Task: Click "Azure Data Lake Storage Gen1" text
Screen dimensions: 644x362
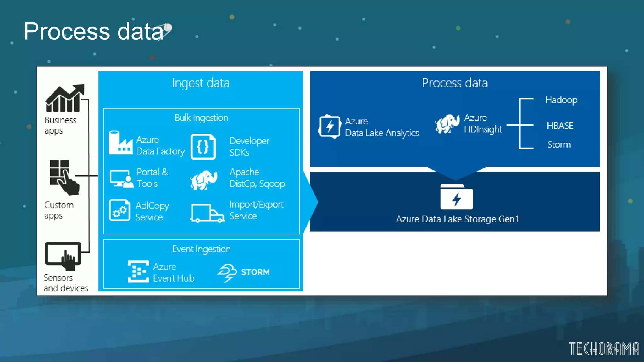Action: [457, 219]
